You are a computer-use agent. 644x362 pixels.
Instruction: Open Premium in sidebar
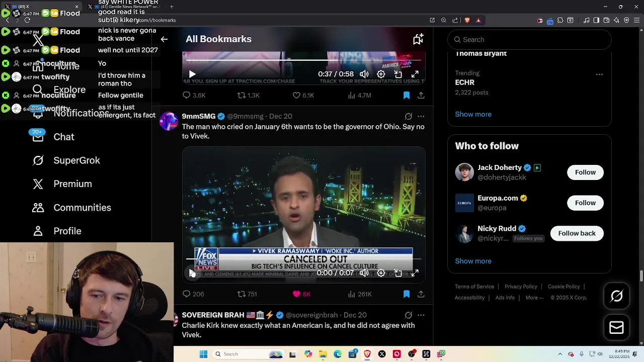pos(62,184)
